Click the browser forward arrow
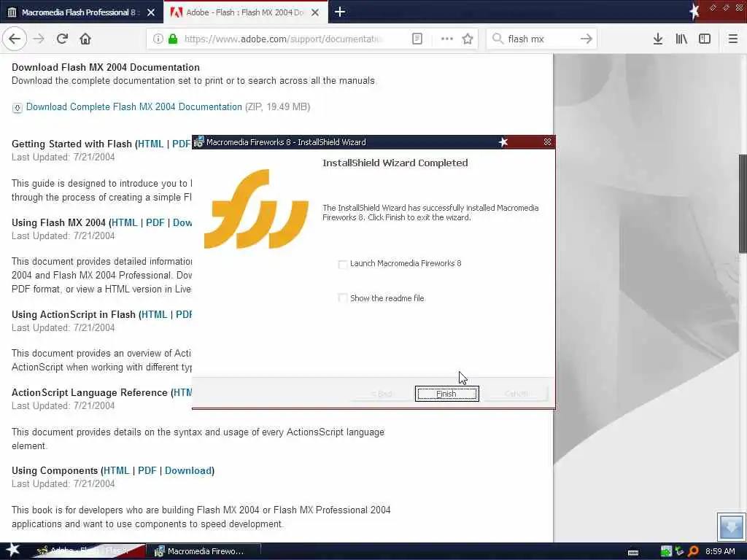Viewport: 747px width, 560px height. click(x=39, y=39)
